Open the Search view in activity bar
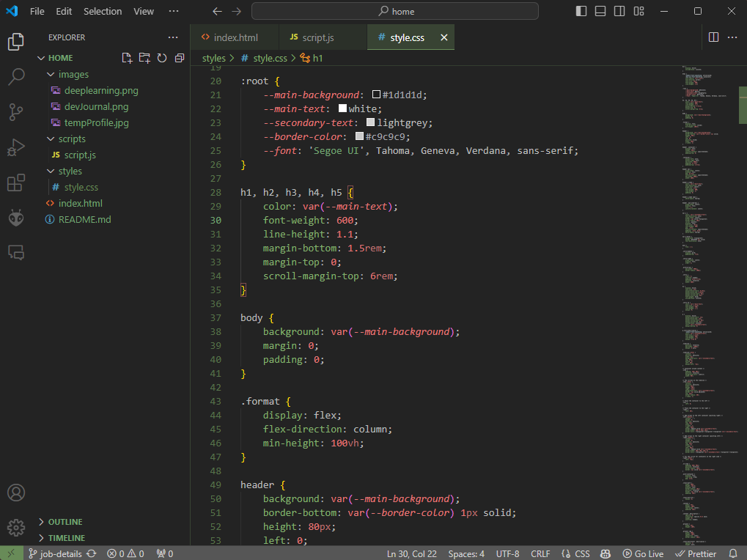The height and width of the screenshot is (560, 747). [x=15, y=77]
